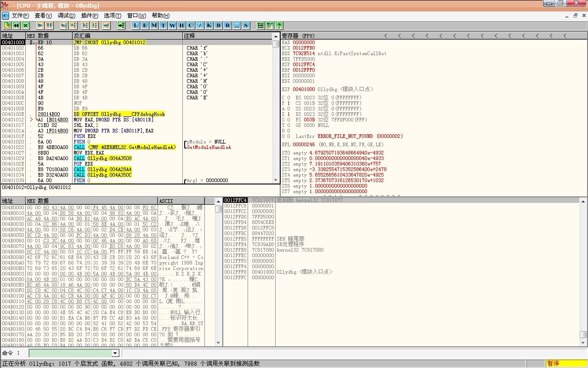Open debugging options list icon
Viewport: 588px width, 368px height.
click(261, 25)
